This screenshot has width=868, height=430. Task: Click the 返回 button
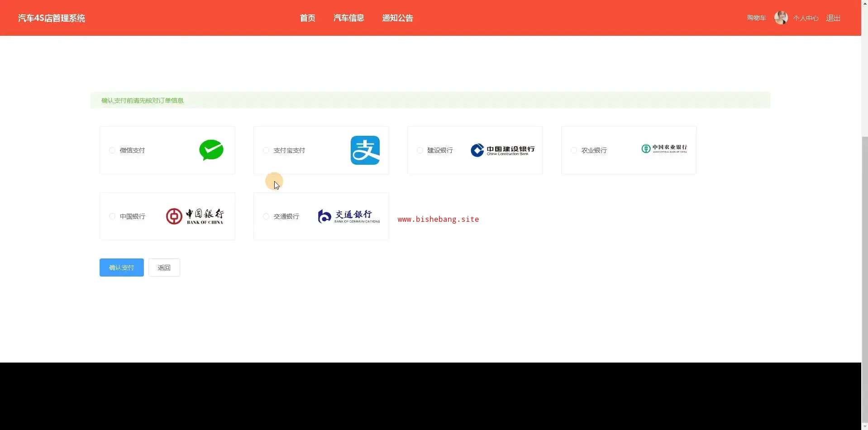pyautogui.click(x=164, y=268)
